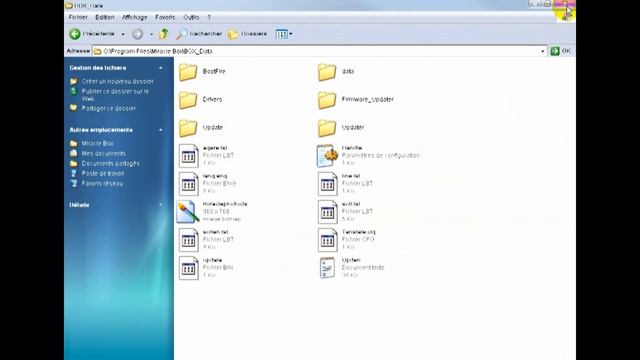Viewport: 640px width, 360px height.
Task: Go to Favoris réseau
Action: [102, 184]
